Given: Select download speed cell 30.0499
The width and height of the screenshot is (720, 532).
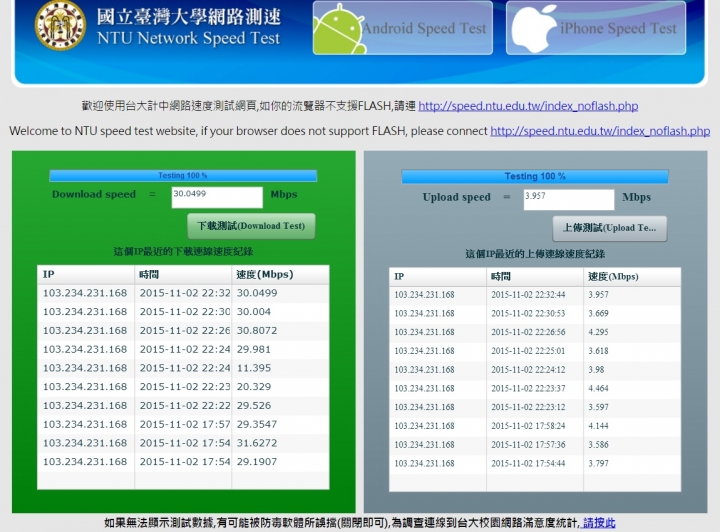Looking at the screenshot, I should tap(281, 293).
